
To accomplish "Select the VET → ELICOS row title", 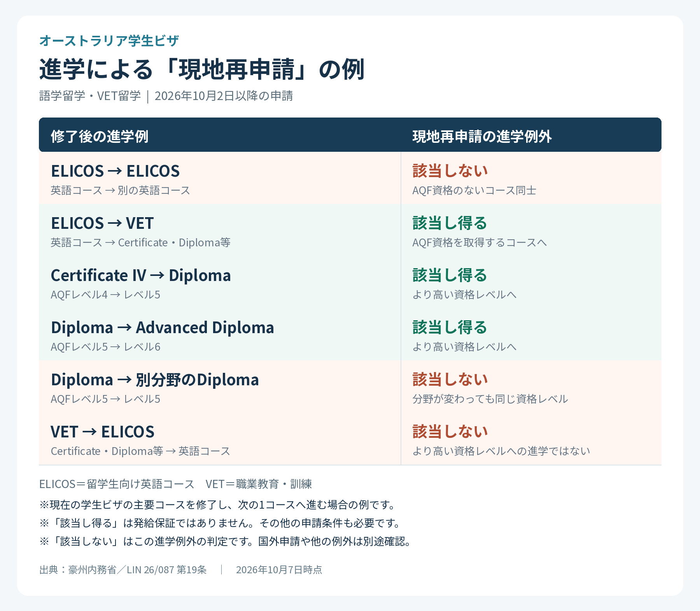I will tap(103, 432).
